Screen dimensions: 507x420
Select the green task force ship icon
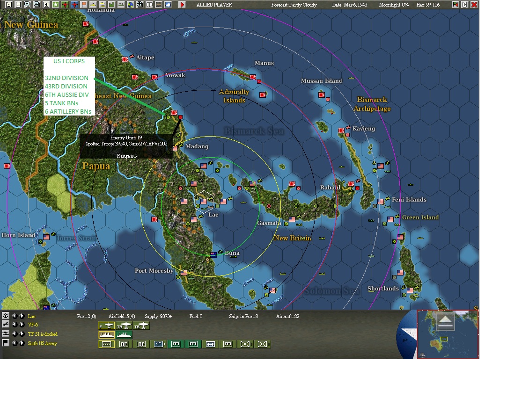click(124, 335)
